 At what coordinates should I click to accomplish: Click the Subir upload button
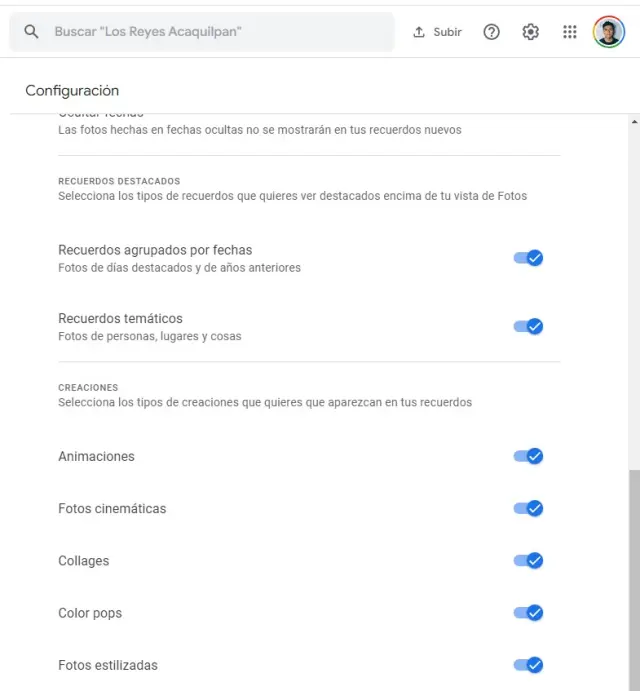coord(438,32)
